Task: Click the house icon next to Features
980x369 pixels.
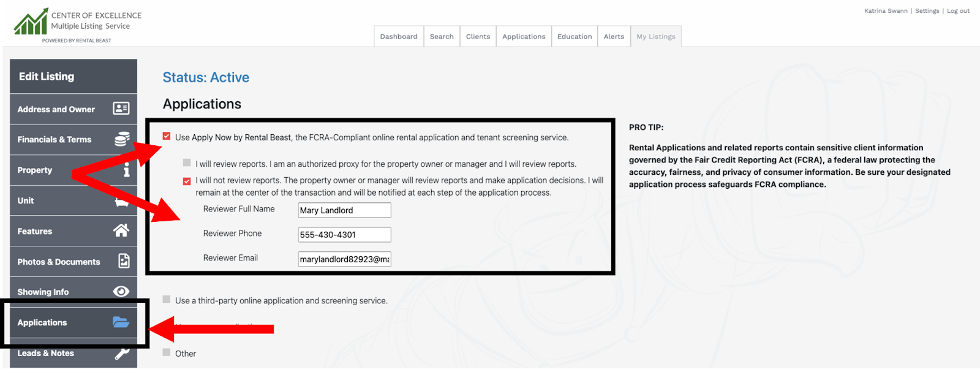Action: coord(121,230)
